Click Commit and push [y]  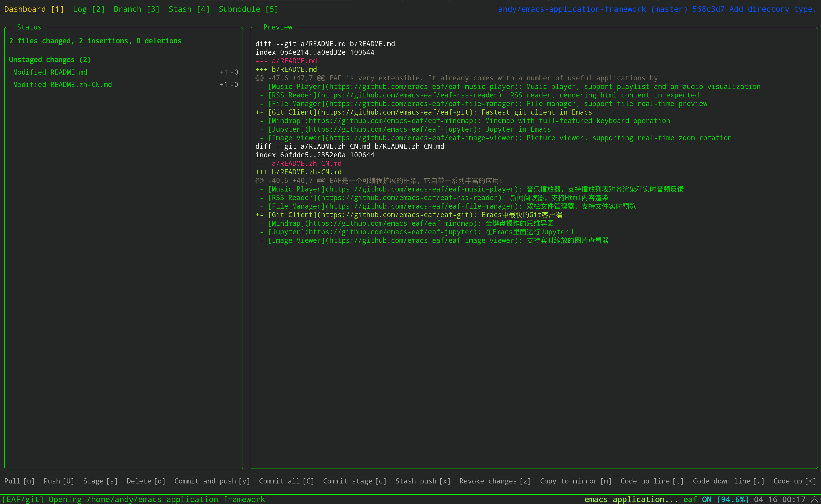(212, 481)
